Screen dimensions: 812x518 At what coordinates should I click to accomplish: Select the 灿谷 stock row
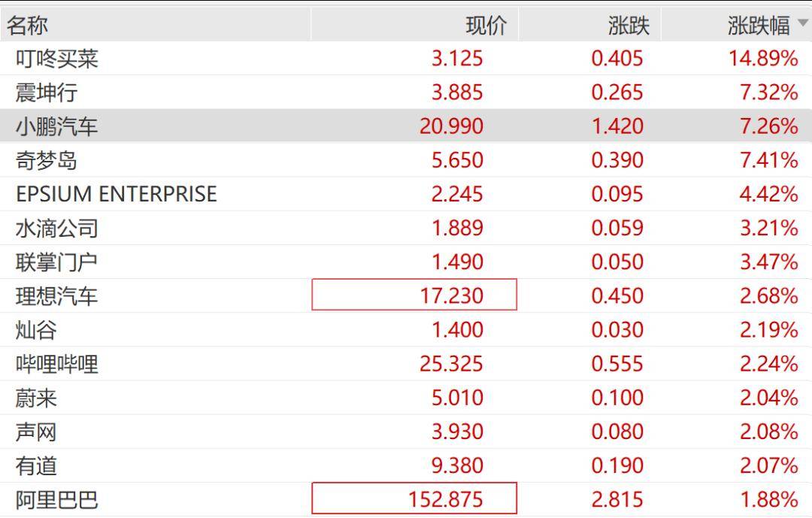click(36, 330)
